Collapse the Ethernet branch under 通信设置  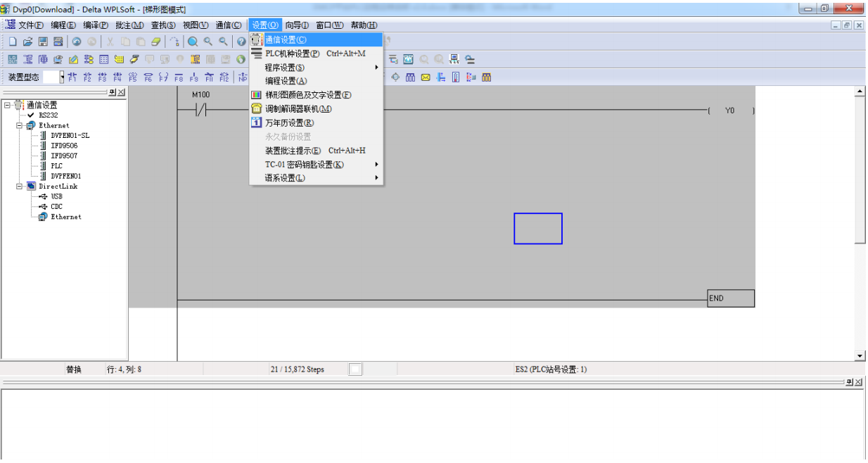point(19,125)
